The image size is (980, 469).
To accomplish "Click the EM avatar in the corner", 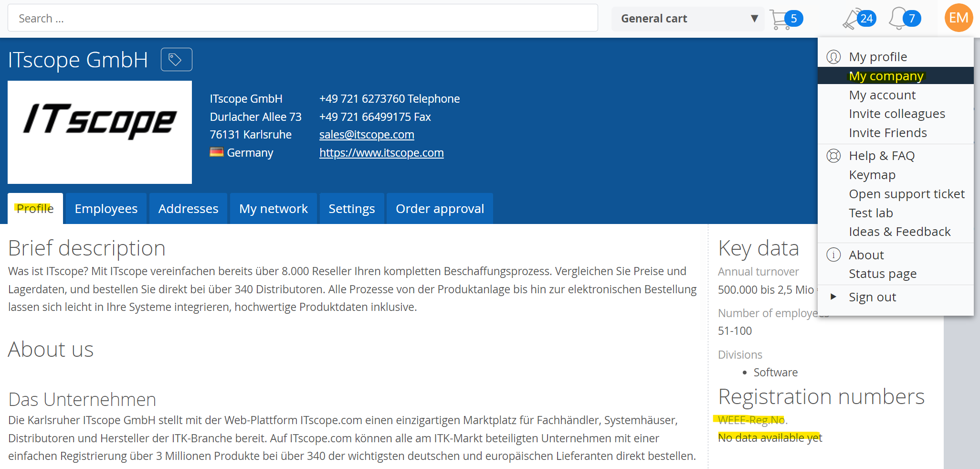I will click(x=959, y=18).
